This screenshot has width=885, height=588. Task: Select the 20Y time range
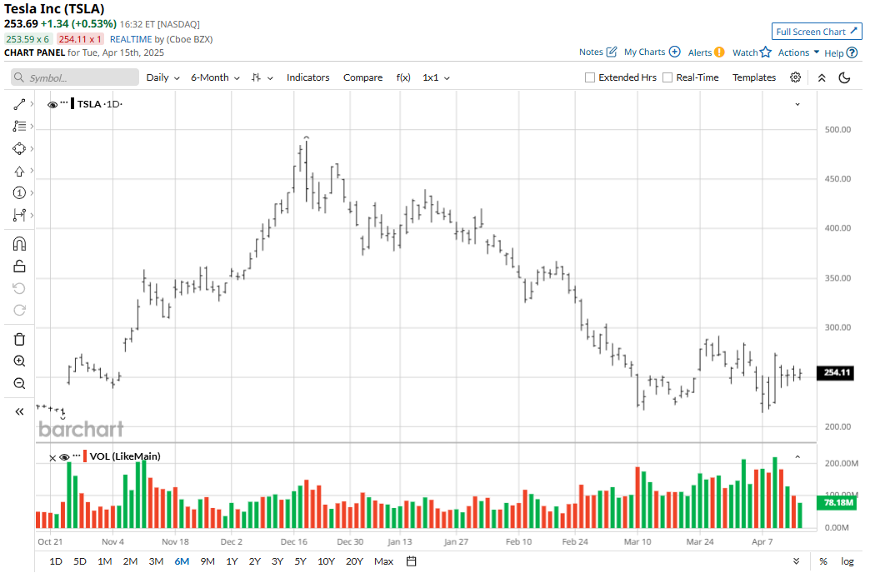point(354,561)
